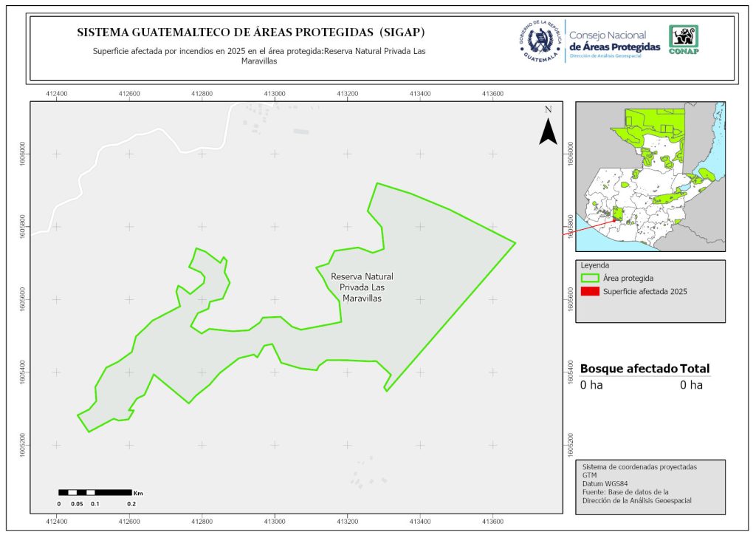Click the green CONAP logo
Screen dimensions: 756x535
(683, 40)
